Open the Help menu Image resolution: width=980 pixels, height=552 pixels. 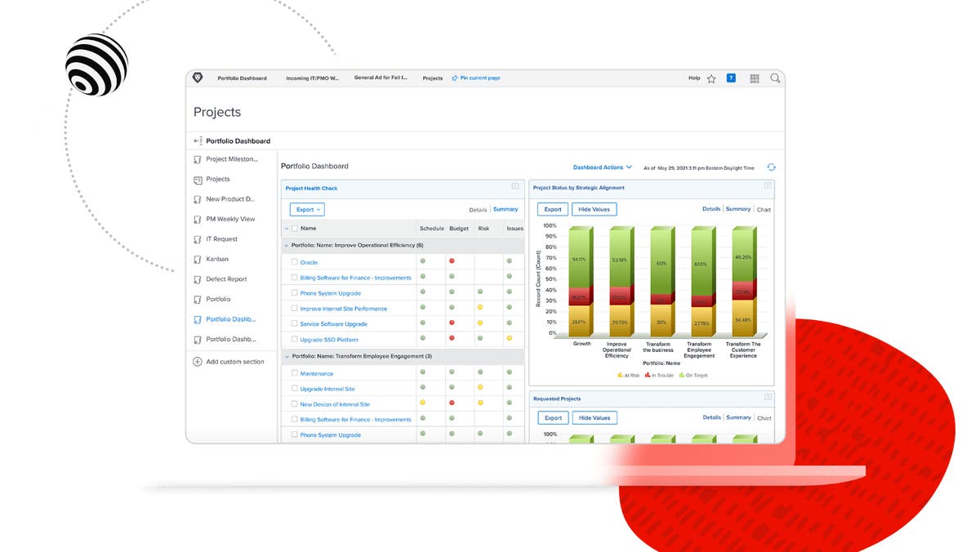(x=694, y=78)
